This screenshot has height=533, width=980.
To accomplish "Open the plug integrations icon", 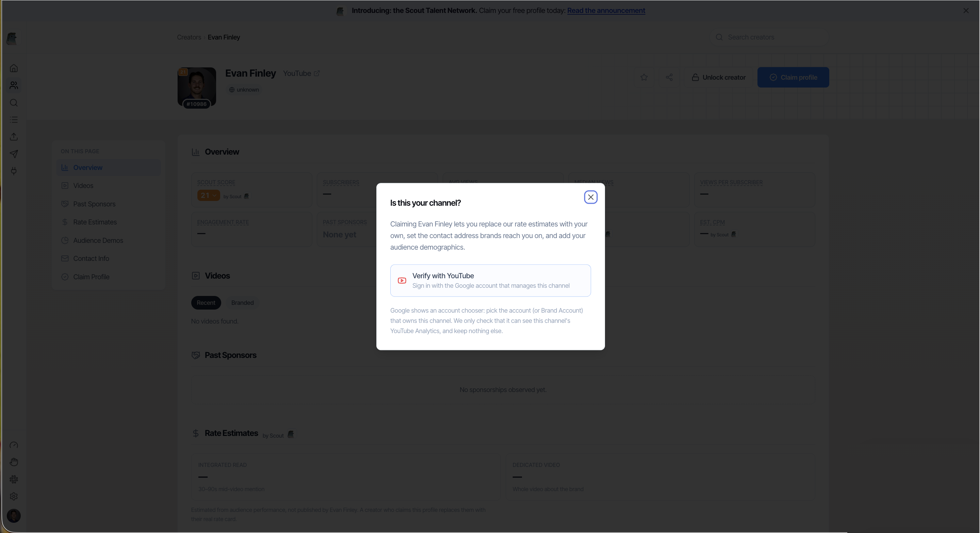I will [14, 171].
